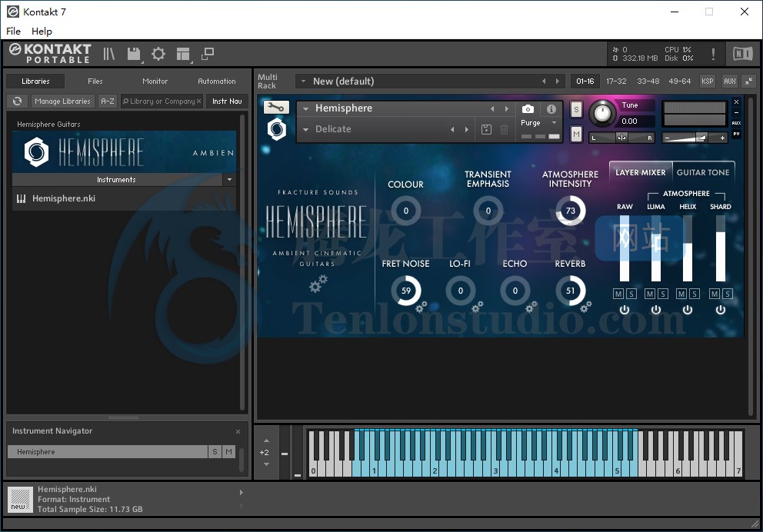The image size is (763, 532).
Task: Click the exclamation panic button
Action: click(x=713, y=54)
